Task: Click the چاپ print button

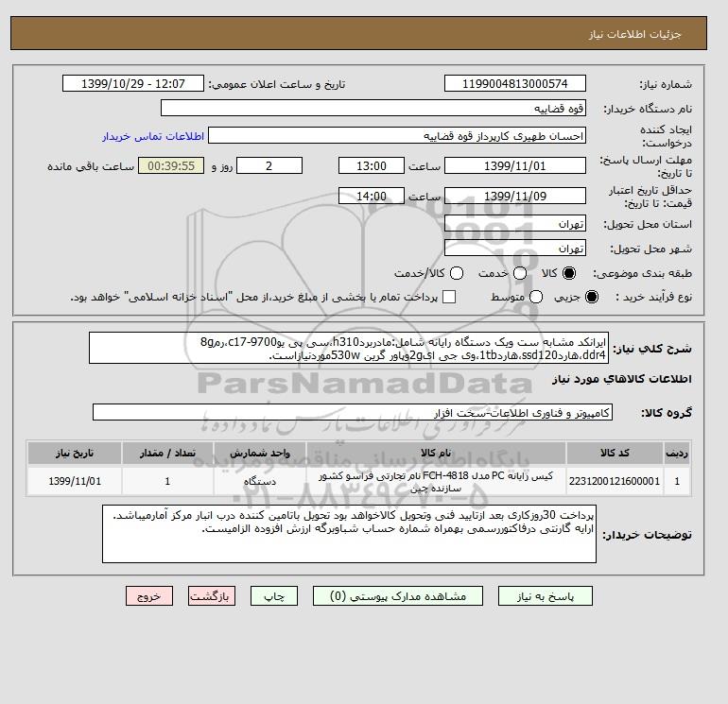Action: pos(274,596)
